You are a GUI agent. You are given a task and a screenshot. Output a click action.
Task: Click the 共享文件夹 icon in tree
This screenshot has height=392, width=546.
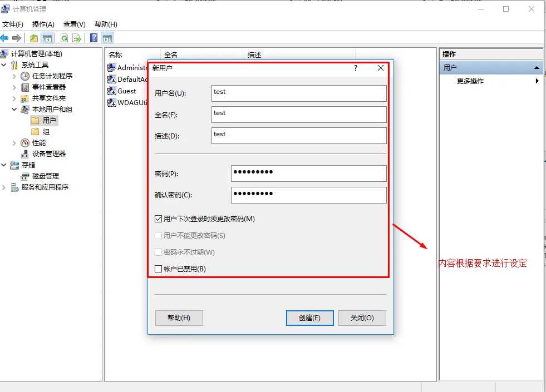(24, 98)
